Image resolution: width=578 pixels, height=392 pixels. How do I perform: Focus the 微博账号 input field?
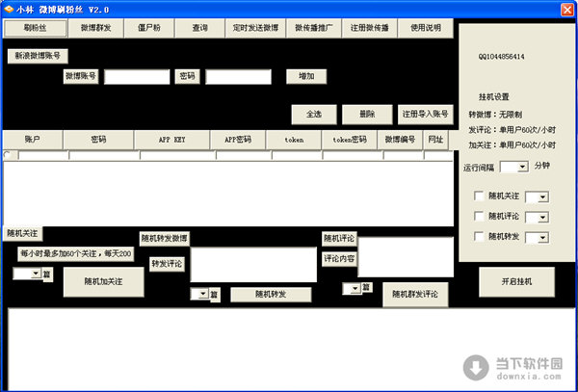point(137,77)
